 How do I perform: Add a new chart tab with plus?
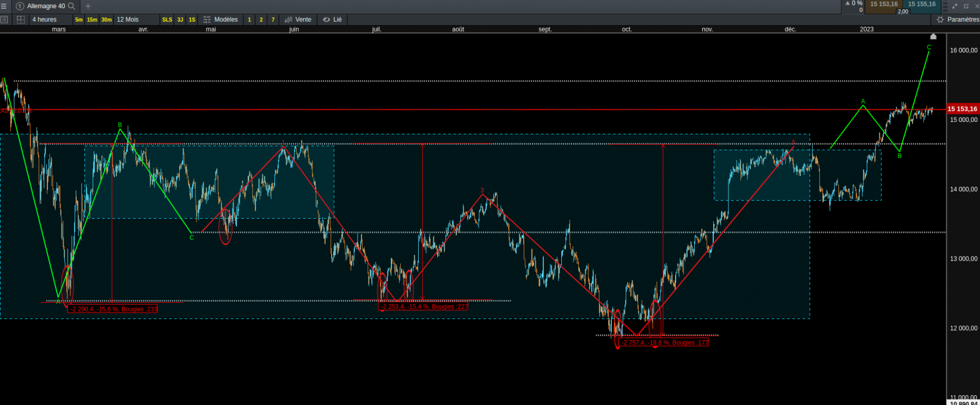point(88,6)
